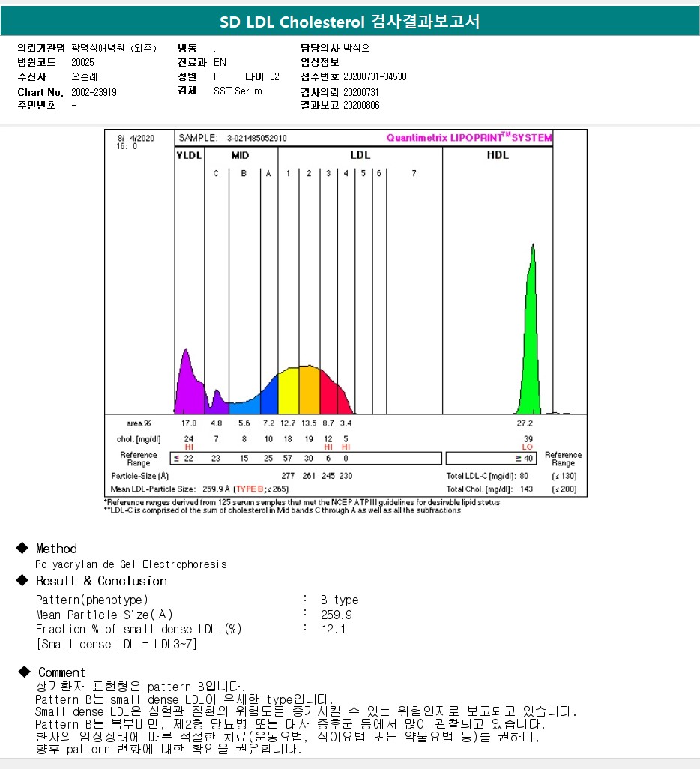Click the diamond bullet beside Comment
This screenshot has width=700, height=769.
point(24,672)
